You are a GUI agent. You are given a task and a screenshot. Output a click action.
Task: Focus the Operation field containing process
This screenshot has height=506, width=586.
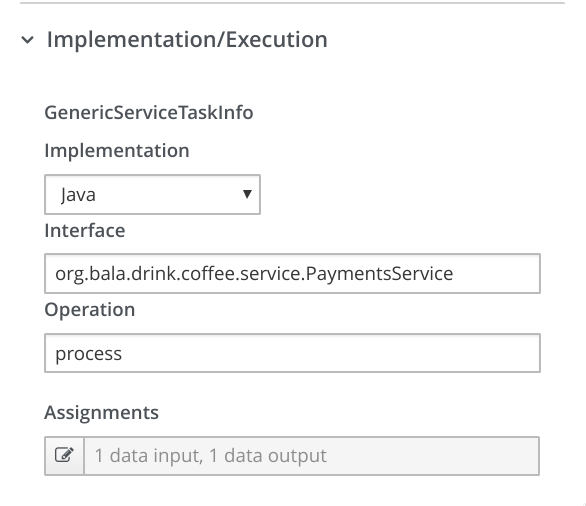tap(292, 353)
